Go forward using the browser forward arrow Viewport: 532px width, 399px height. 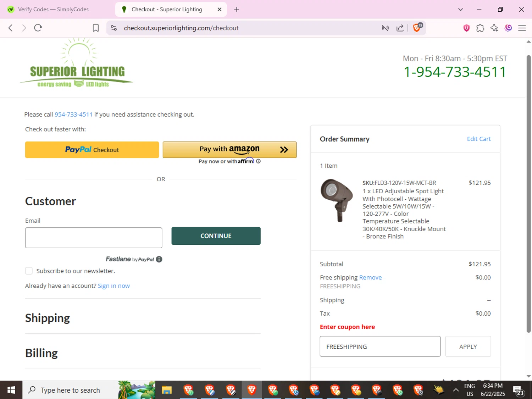tap(24, 28)
